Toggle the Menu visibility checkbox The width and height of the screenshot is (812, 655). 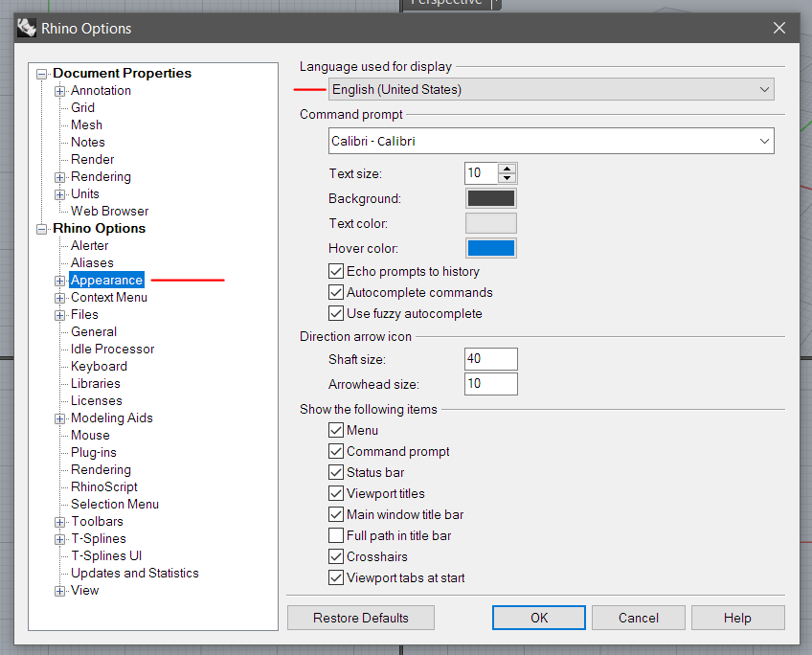[336, 430]
